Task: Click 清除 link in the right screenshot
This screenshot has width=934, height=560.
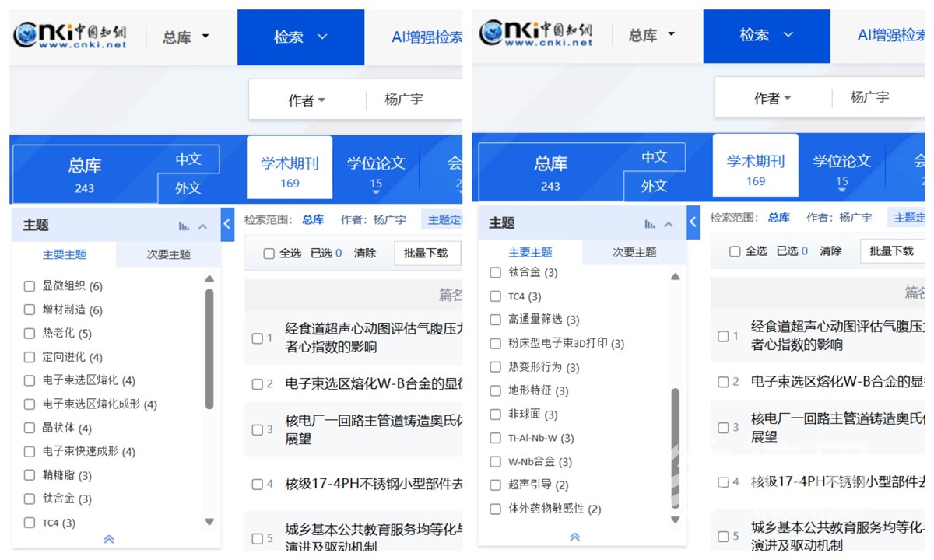Action: (x=830, y=250)
